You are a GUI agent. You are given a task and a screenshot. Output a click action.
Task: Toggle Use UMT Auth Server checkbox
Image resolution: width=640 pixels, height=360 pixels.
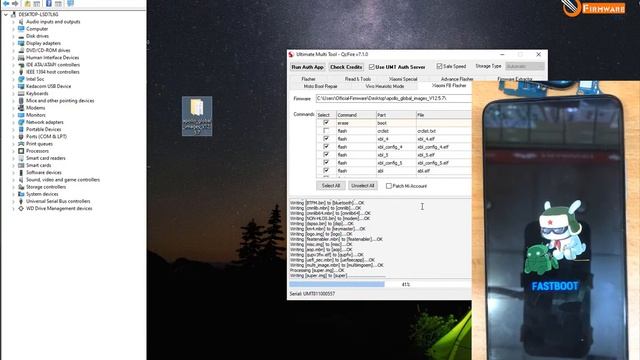(372, 67)
